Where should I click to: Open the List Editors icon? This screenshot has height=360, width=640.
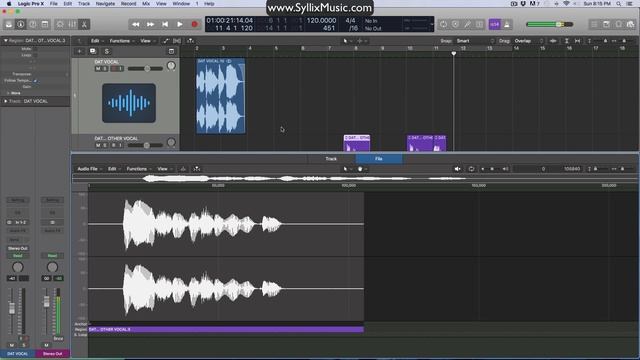(x=594, y=24)
